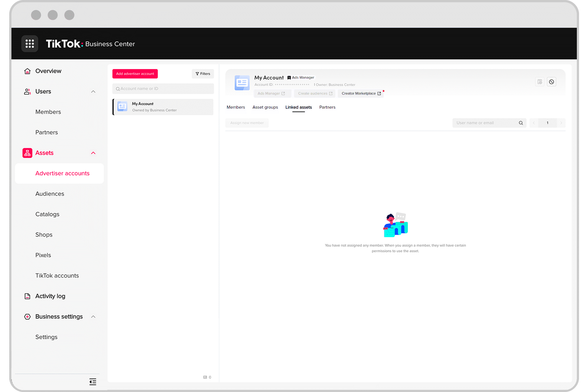This screenshot has width=588, height=392.
Task: Open the Filters dropdown
Action: coord(203,73)
